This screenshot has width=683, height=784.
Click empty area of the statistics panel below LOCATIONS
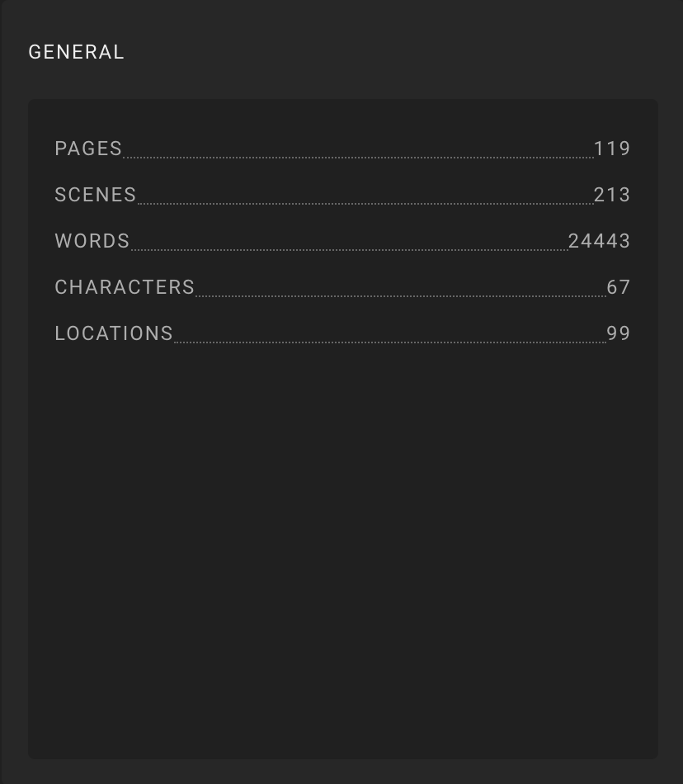343,550
